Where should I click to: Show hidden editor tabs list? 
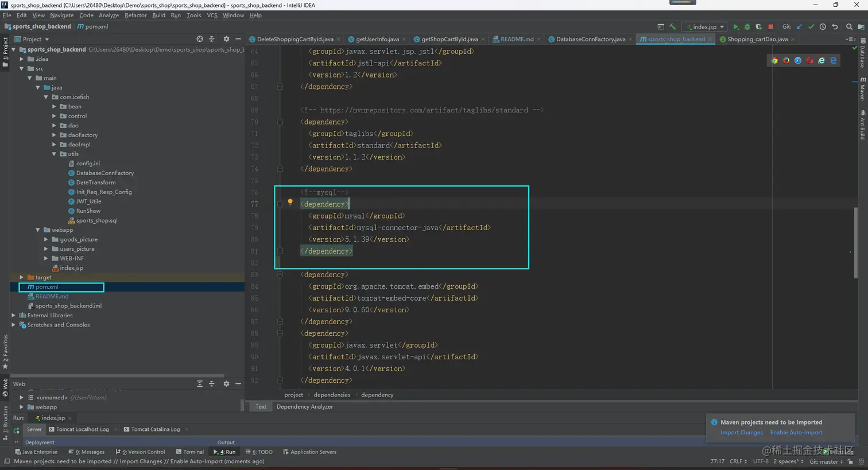click(850, 39)
